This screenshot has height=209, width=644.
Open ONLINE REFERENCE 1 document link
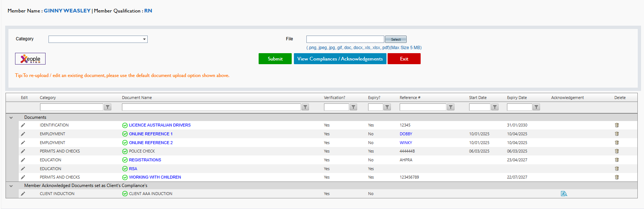coord(151,134)
